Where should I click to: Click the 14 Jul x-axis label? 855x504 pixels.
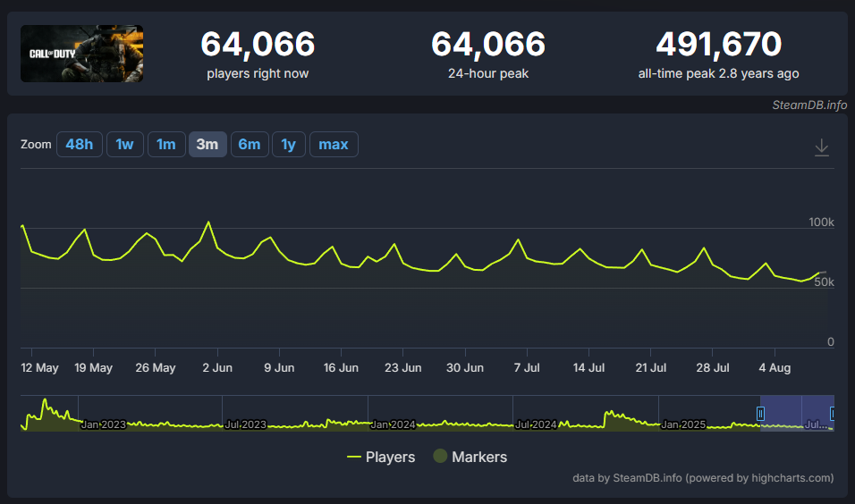click(x=588, y=368)
